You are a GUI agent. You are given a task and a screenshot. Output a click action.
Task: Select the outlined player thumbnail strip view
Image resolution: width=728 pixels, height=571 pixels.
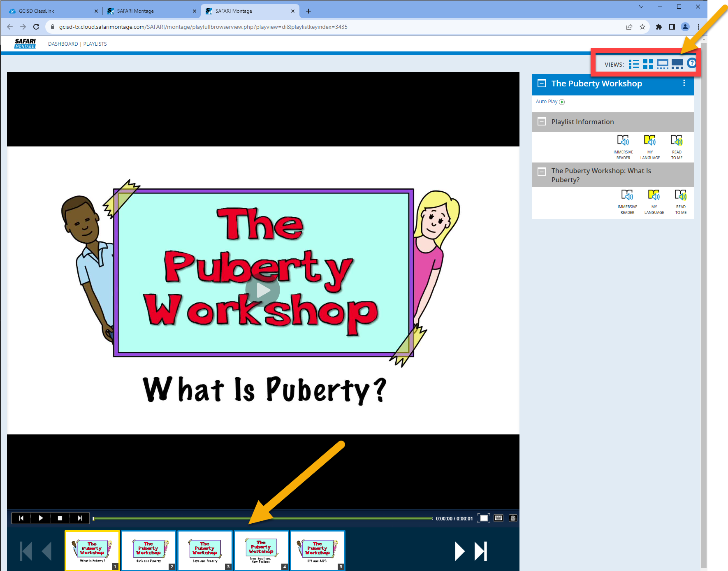click(662, 64)
